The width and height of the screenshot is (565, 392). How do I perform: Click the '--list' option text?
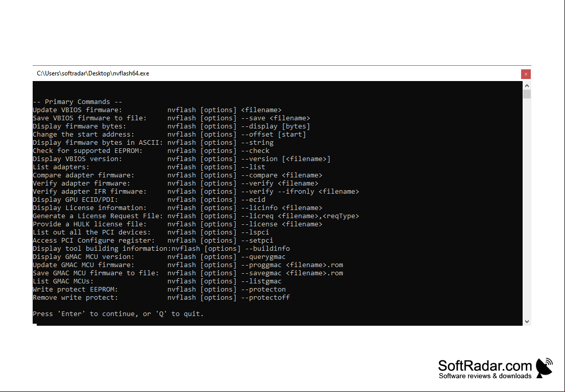253,167
